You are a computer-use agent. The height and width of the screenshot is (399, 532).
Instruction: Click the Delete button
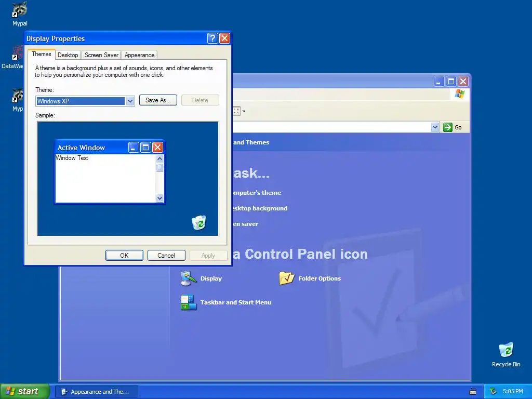tap(200, 100)
